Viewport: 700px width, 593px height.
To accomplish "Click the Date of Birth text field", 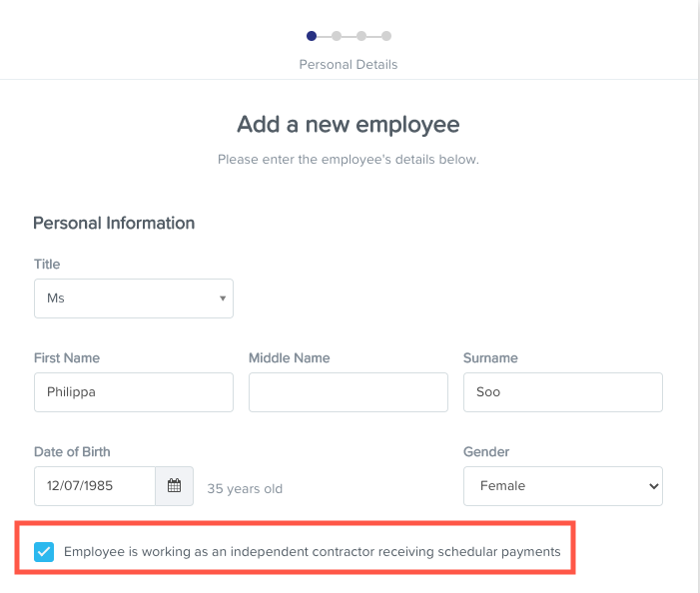I will coord(95,486).
